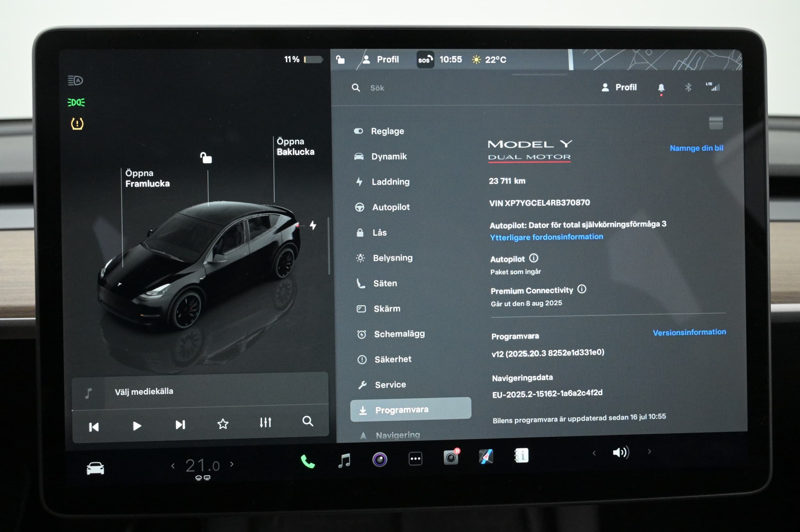Screen dimensions: 800x532
Task: Tap the speaker volume icon
Action: (x=621, y=452)
